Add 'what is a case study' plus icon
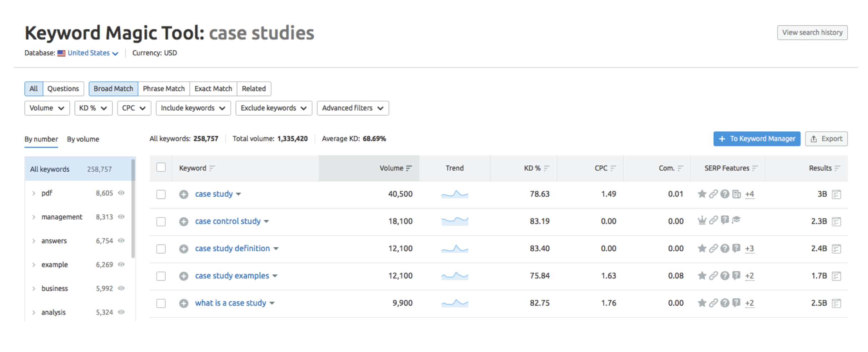The height and width of the screenshot is (352, 868). click(184, 303)
